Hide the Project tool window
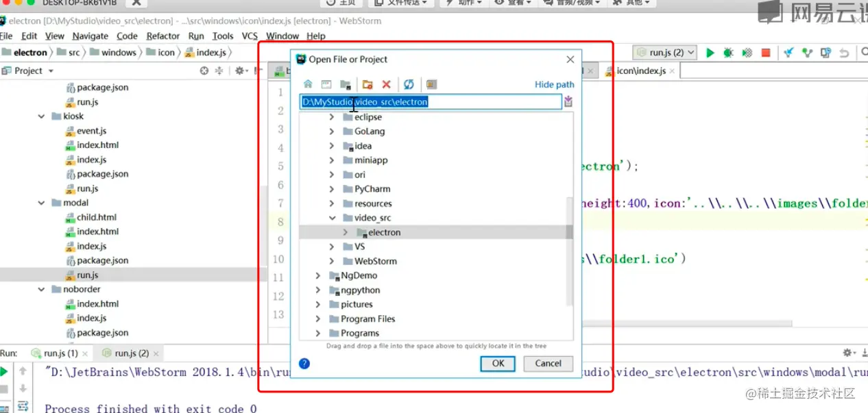Screen dimensions: 868x413 click(x=256, y=71)
